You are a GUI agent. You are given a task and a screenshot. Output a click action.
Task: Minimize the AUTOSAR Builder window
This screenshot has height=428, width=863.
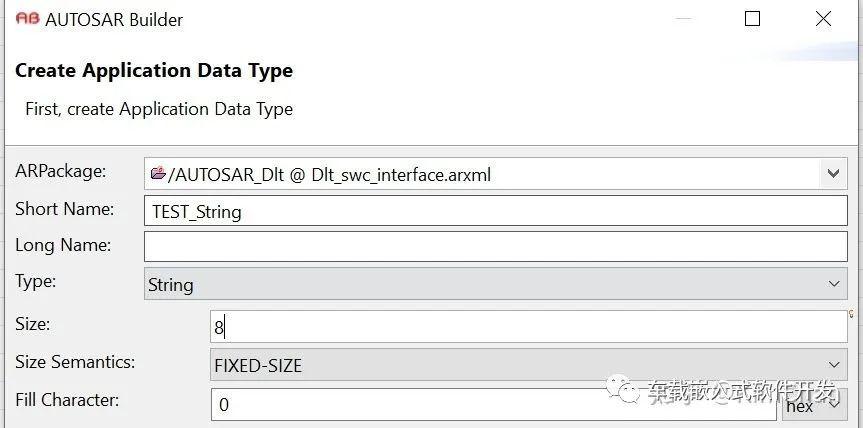coord(682,19)
